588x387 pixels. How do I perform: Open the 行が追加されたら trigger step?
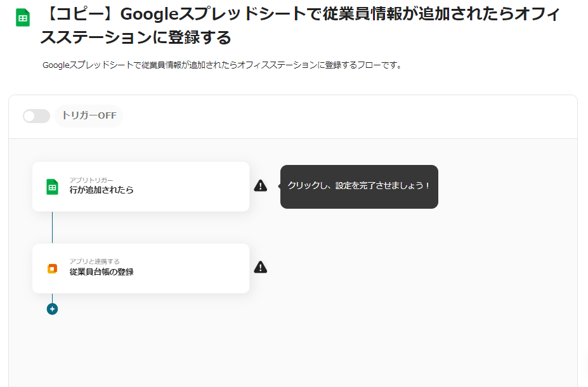coord(101,190)
